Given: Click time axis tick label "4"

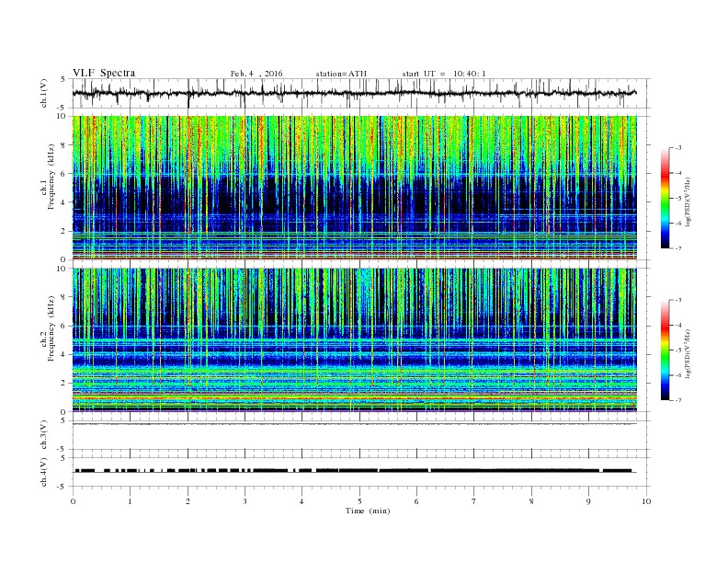Looking at the screenshot, I should coord(301,501).
